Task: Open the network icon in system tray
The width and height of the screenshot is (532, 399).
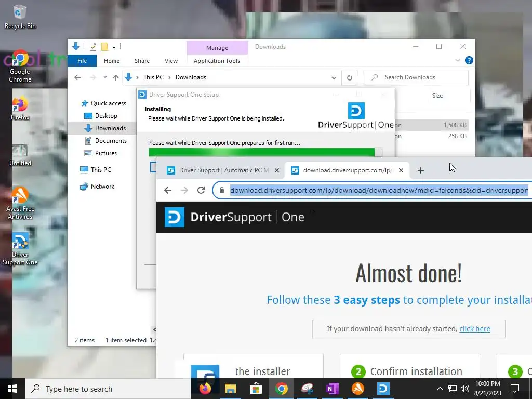Action: coord(453,389)
